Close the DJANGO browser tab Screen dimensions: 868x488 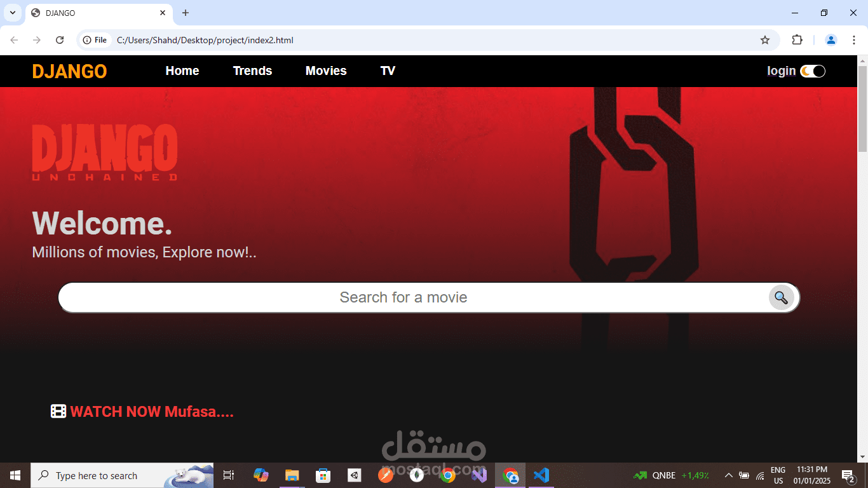pos(163,13)
